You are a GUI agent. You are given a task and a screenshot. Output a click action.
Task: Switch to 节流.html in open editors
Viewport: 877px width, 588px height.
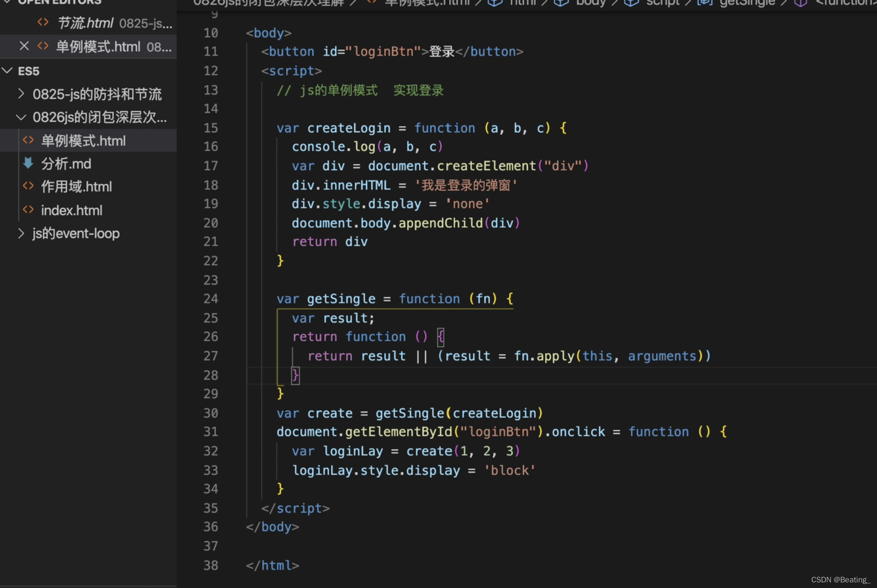pyautogui.click(x=85, y=23)
